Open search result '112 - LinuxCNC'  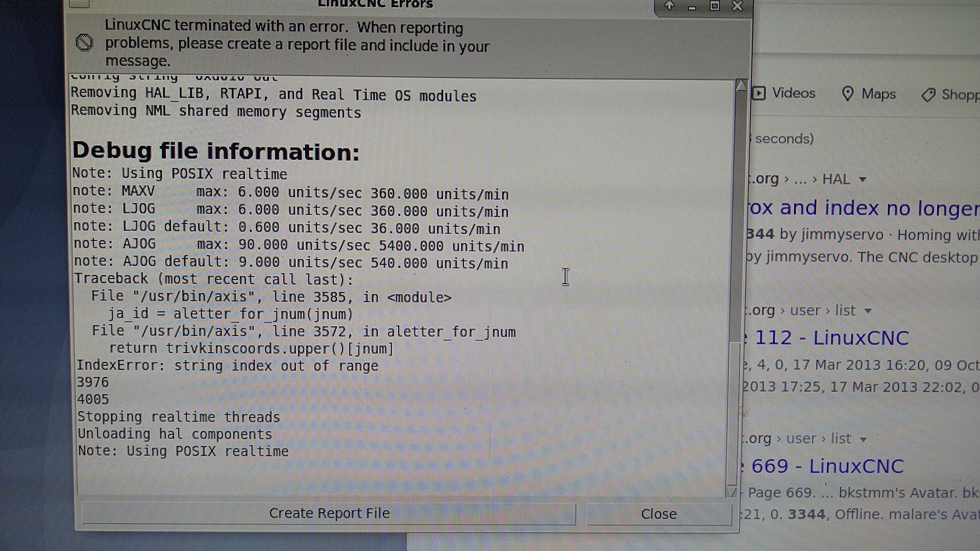[x=831, y=338]
